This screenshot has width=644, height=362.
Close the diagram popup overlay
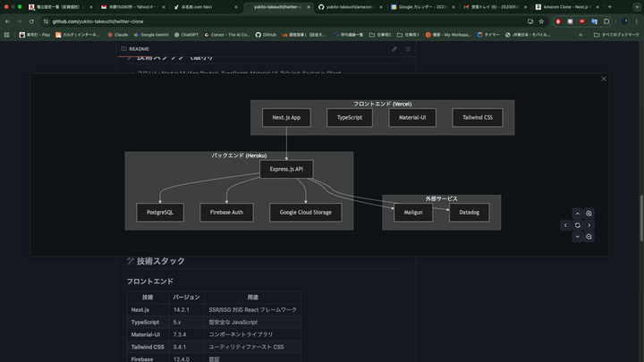tap(604, 79)
